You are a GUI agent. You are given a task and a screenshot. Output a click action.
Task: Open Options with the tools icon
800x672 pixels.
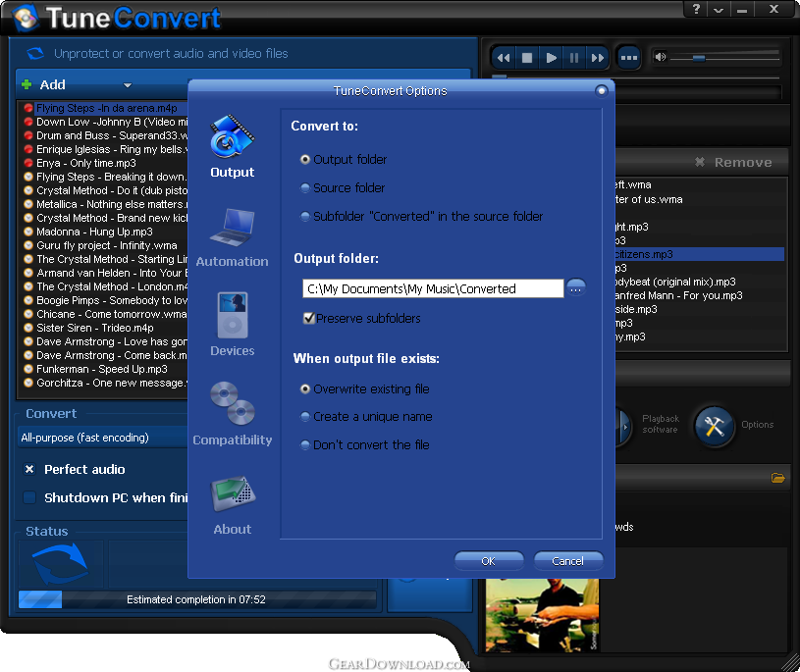tap(715, 426)
